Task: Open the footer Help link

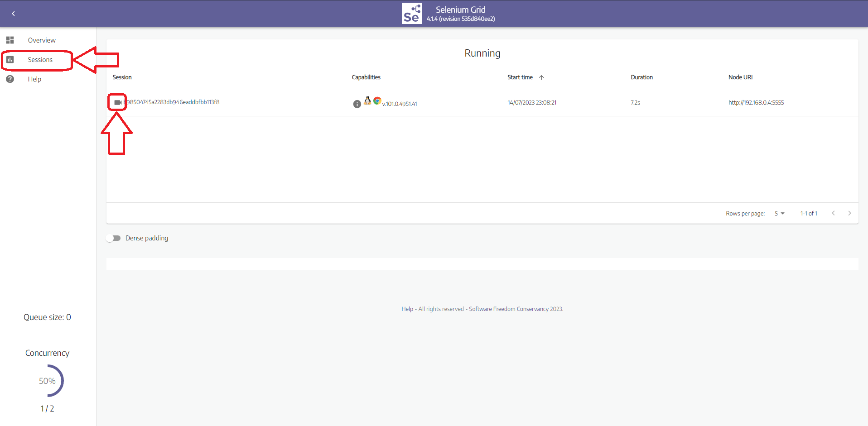Action: pyautogui.click(x=407, y=309)
